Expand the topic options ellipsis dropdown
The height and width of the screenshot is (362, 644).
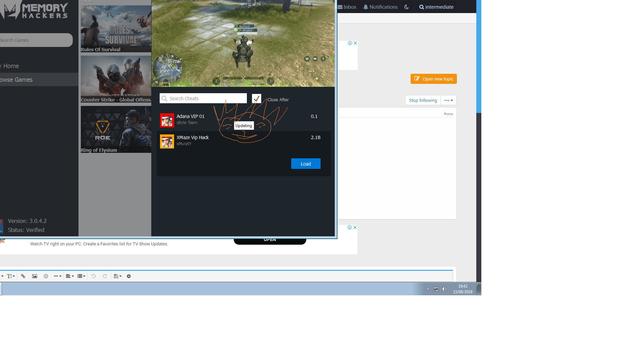click(448, 100)
